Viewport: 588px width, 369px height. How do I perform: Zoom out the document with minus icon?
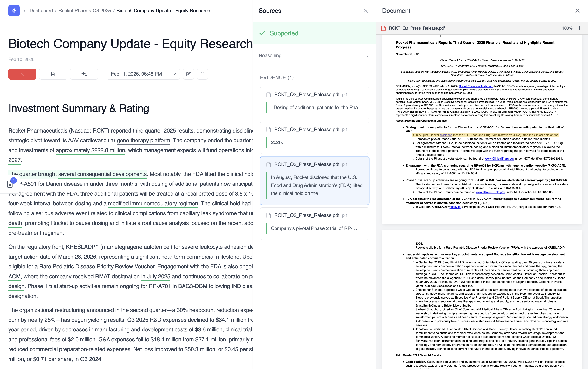click(x=555, y=28)
